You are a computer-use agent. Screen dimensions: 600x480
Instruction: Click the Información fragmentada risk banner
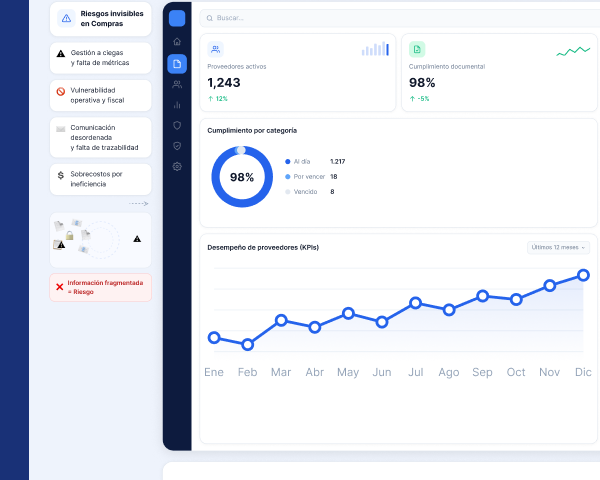click(101, 287)
